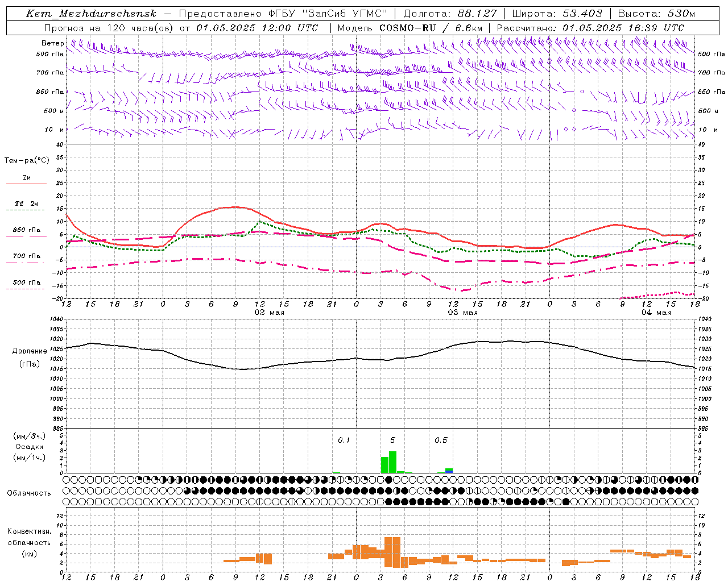Click the 850 гПа wind level label at left

pyautogui.click(x=50, y=92)
